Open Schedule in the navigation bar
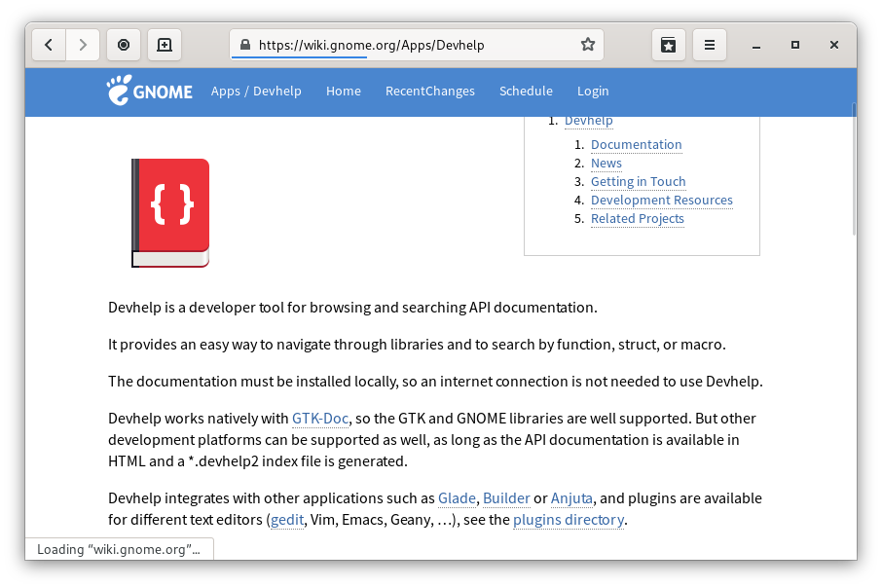The image size is (882, 588). (x=526, y=92)
